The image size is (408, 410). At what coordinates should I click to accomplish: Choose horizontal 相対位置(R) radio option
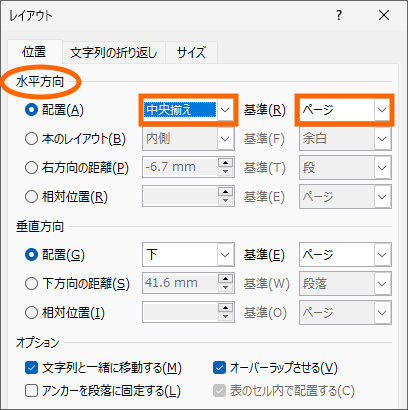(31, 197)
